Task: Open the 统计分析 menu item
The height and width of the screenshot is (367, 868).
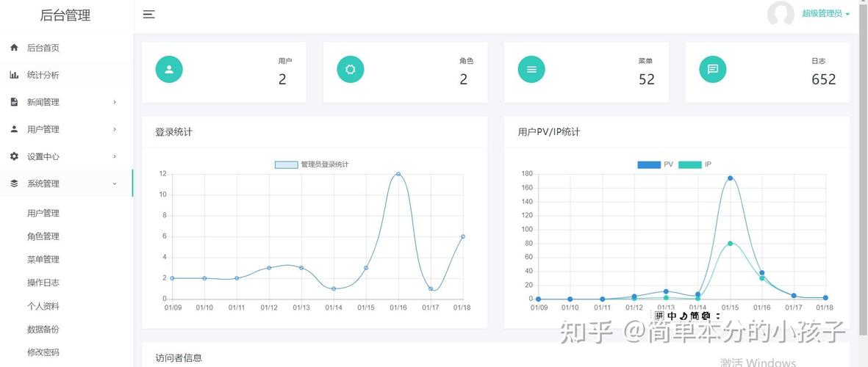Action: point(66,75)
